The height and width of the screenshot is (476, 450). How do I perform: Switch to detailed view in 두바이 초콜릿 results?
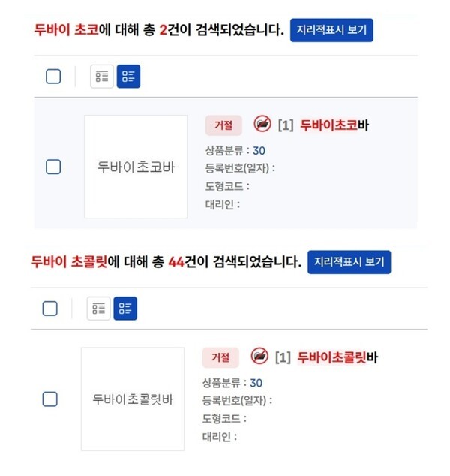125,309
